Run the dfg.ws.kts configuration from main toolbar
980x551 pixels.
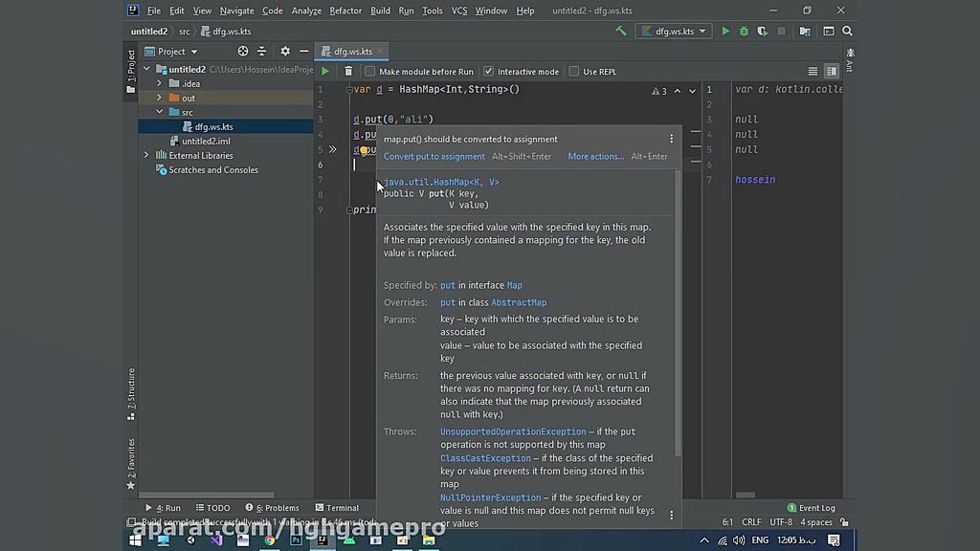click(x=725, y=32)
